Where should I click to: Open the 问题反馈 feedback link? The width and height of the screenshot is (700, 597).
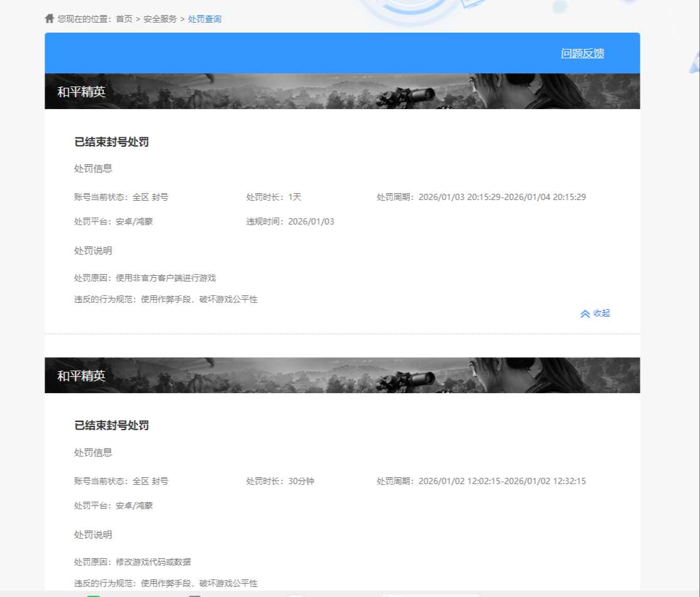(583, 53)
